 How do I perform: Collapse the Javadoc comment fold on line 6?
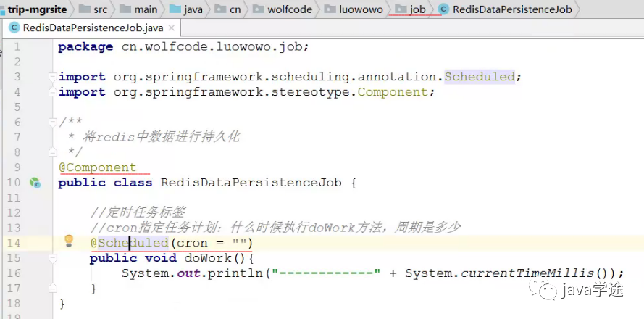click(52, 122)
